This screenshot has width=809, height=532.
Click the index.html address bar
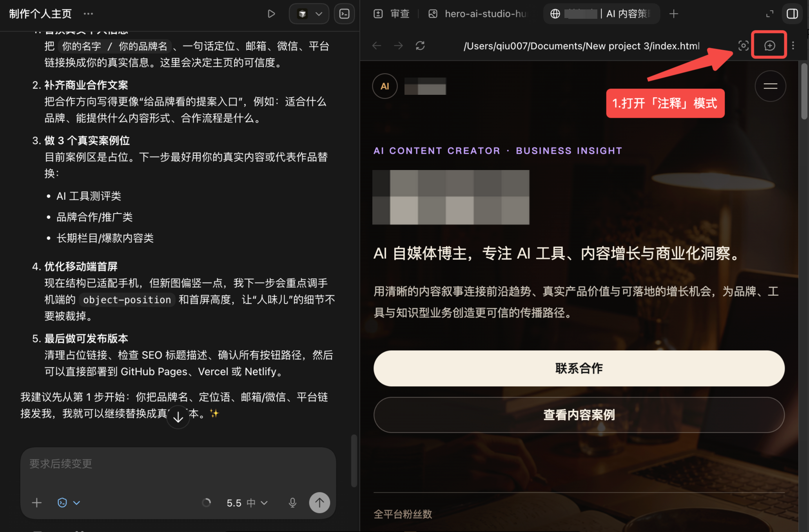coord(582,46)
